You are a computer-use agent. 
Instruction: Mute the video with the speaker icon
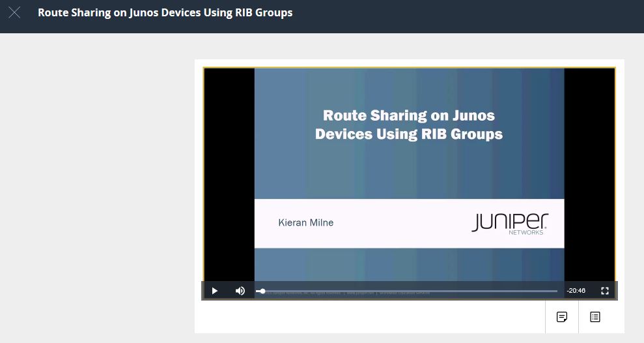[x=240, y=291]
